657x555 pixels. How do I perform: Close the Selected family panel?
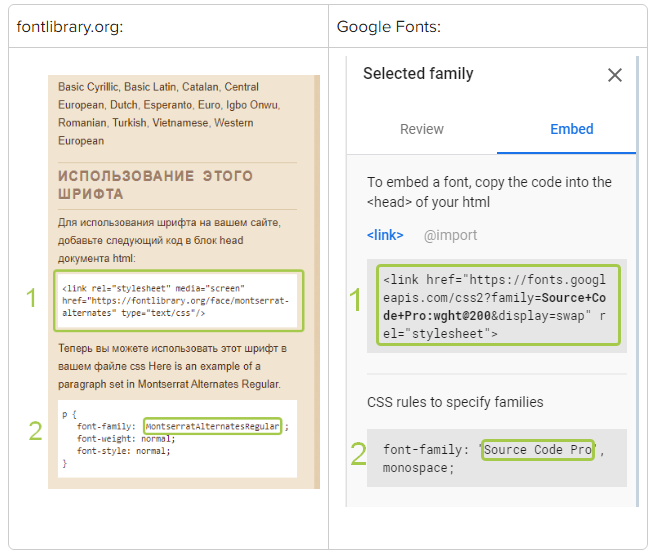point(614,75)
